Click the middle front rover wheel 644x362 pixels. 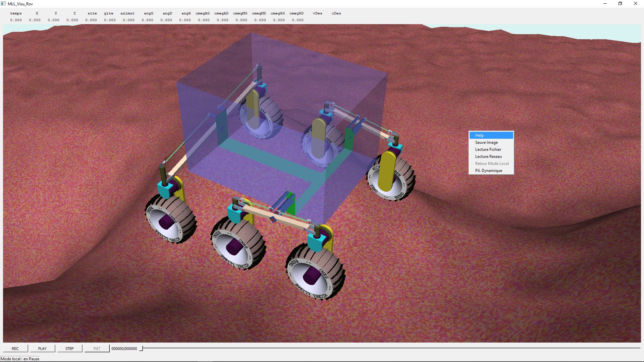pos(236,245)
